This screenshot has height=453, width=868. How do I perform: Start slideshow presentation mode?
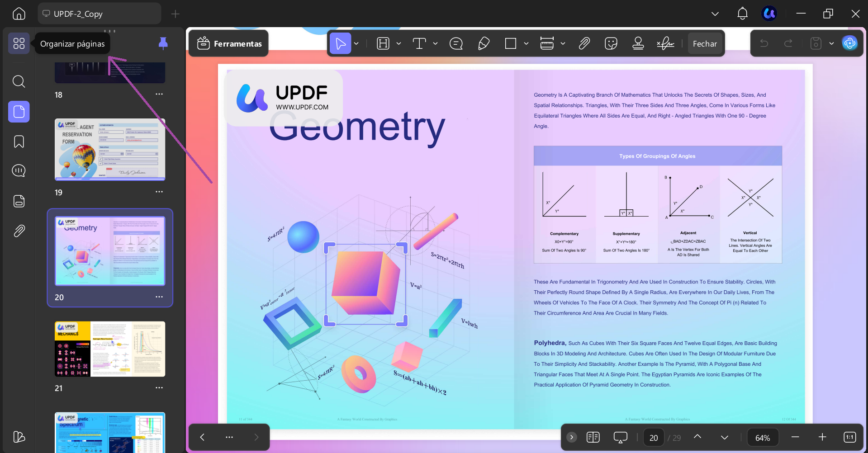(x=620, y=437)
